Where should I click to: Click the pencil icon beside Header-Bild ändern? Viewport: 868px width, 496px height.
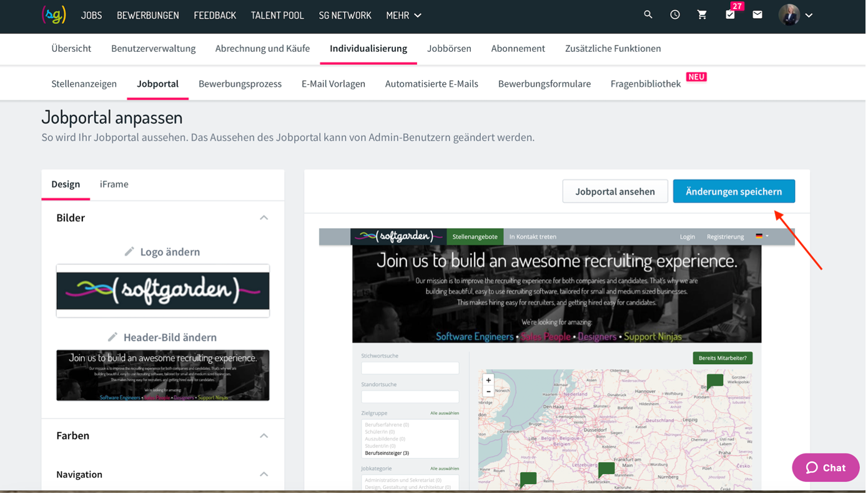pyautogui.click(x=112, y=338)
